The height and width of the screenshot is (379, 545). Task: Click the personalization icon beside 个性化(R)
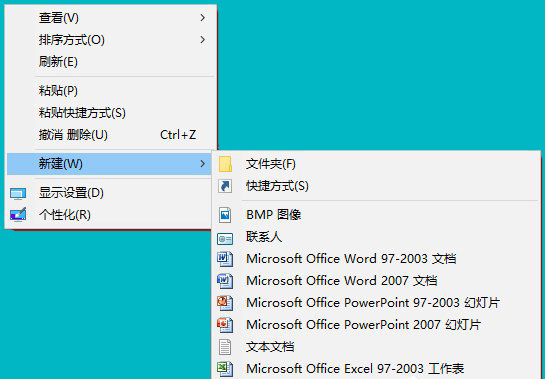click(x=18, y=215)
